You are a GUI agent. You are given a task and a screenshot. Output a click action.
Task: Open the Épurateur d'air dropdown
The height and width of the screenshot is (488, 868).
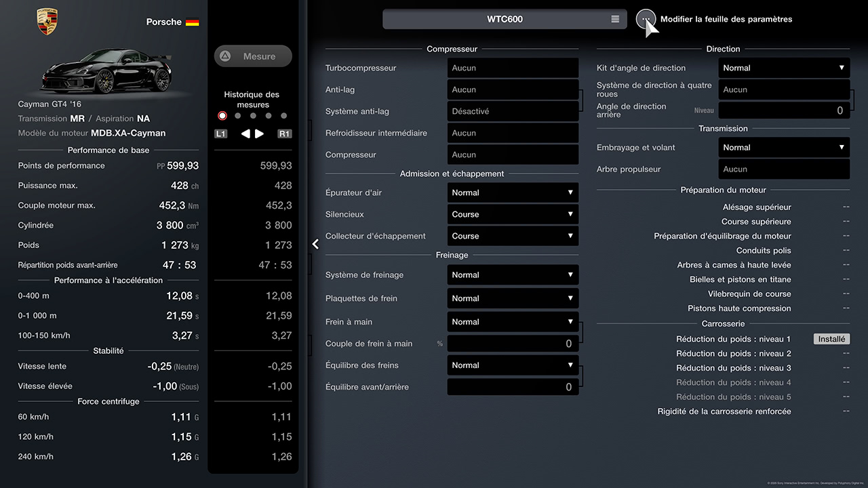(x=513, y=192)
